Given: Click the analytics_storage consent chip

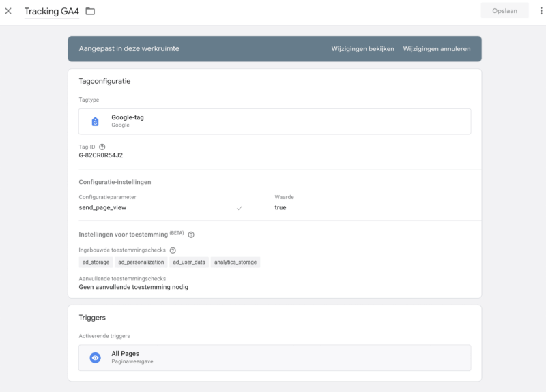Looking at the screenshot, I should click(x=235, y=262).
